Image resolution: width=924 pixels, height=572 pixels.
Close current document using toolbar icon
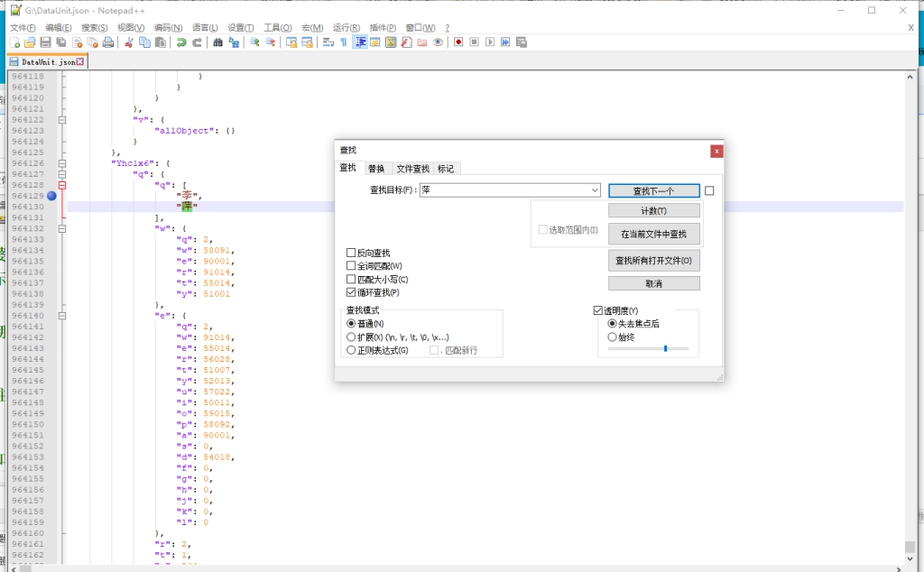[78, 42]
